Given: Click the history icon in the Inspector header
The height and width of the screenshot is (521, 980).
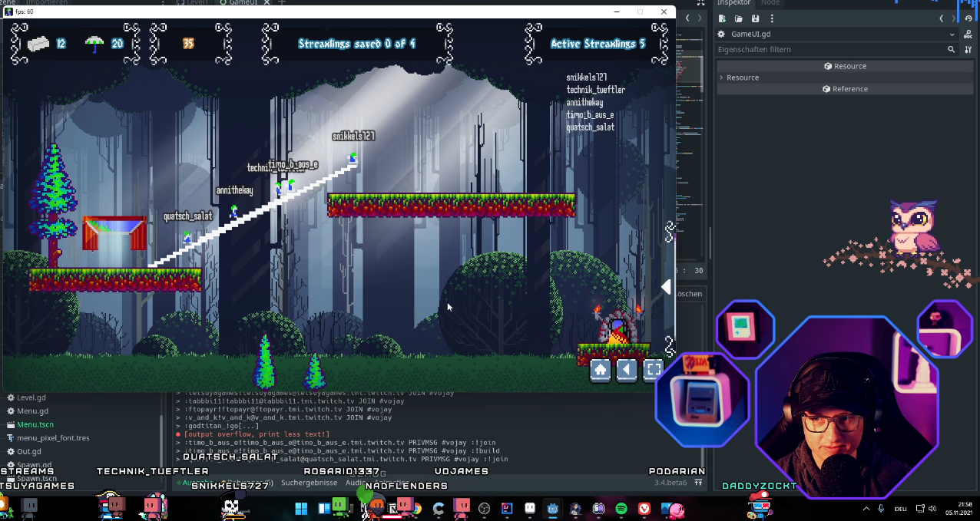Looking at the screenshot, I should (x=968, y=18).
